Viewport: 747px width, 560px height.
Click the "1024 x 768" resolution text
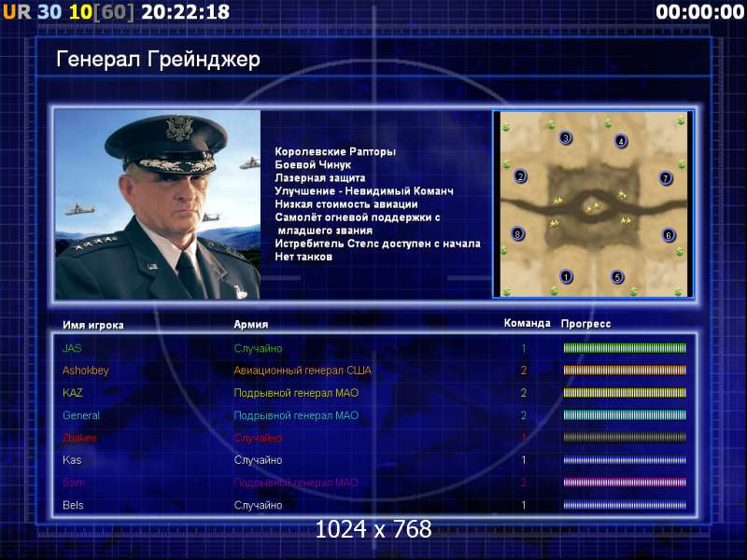click(373, 529)
